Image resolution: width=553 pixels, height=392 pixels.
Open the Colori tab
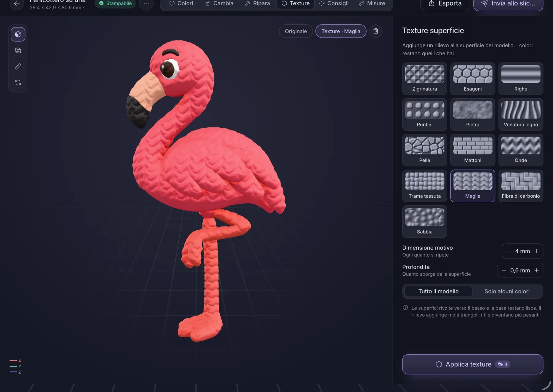[181, 3]
